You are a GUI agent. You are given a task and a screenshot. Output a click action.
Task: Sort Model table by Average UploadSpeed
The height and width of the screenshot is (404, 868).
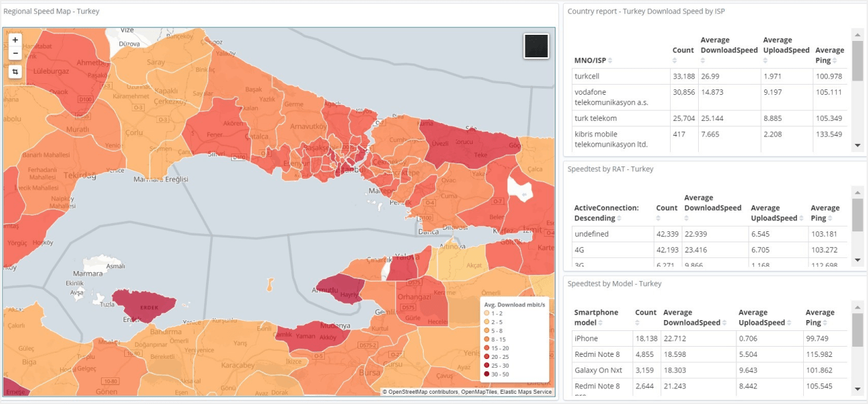[790, 323]
